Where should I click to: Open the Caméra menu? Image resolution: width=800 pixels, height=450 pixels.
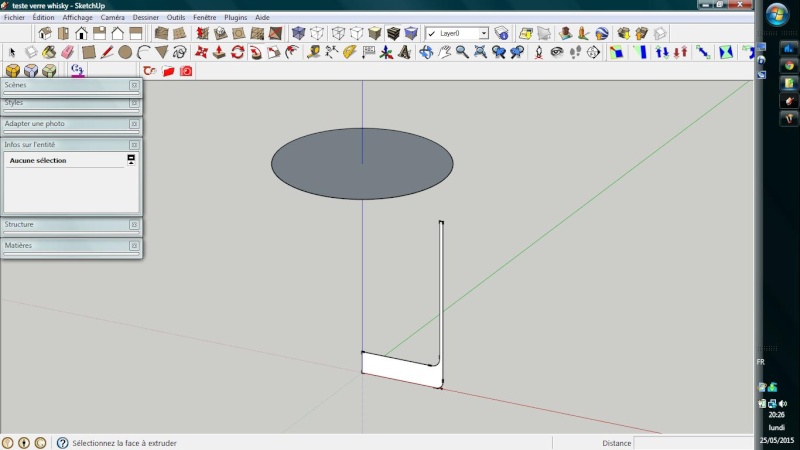pyautogui.click(x=112, y=17)
